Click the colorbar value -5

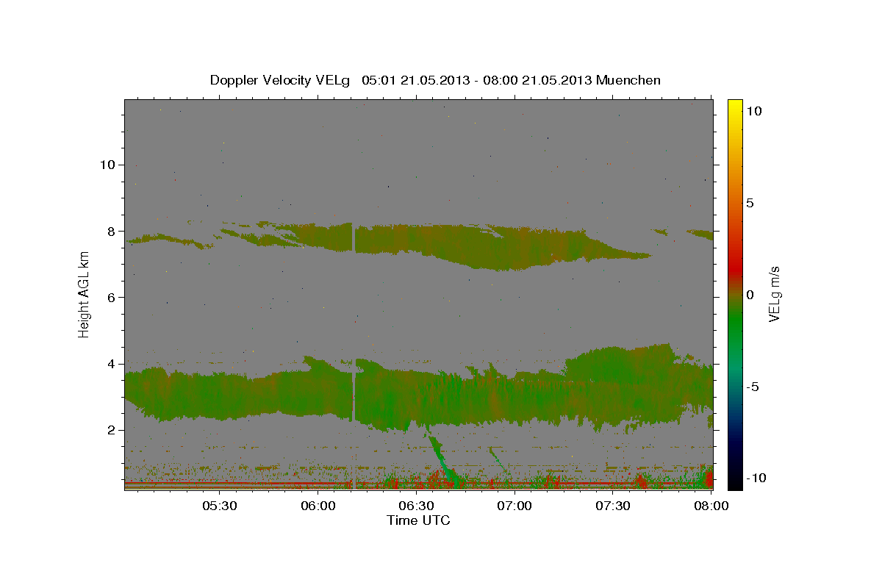pyautogui.click(x=753, y=387)
